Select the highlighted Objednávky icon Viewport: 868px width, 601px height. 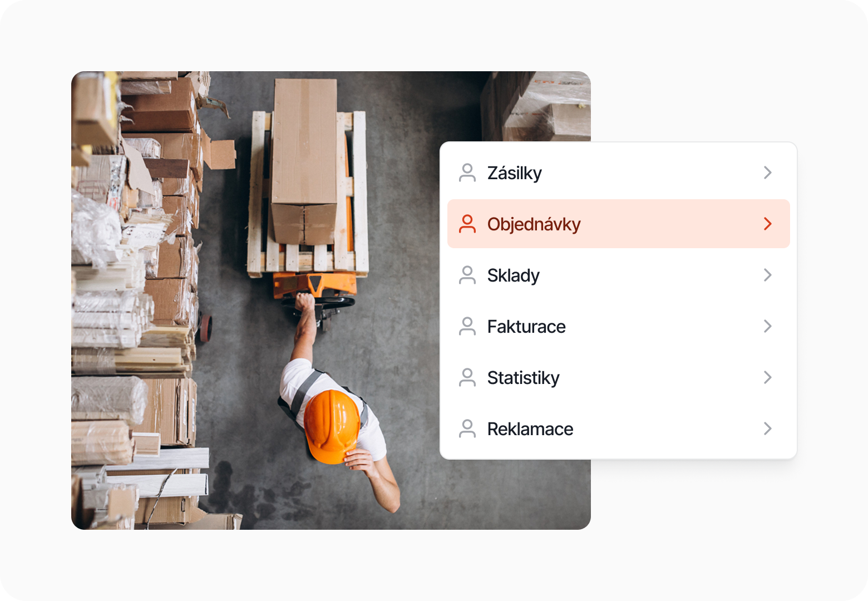[x=467, y=224]
